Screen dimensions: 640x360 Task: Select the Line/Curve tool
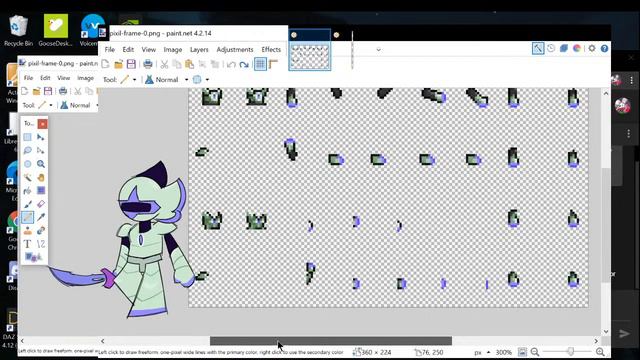[x=41, y=244]
